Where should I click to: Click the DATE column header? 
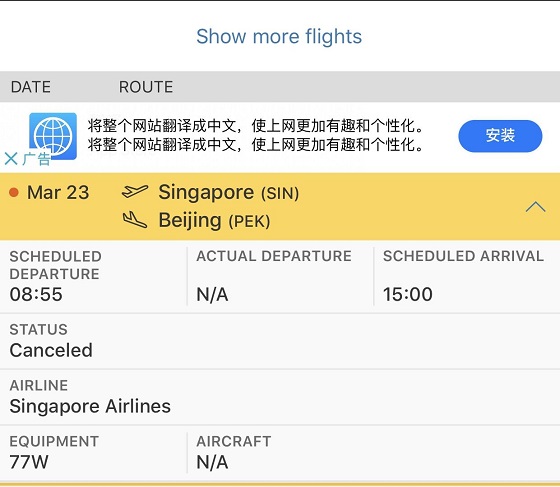(x=31, y=87)
